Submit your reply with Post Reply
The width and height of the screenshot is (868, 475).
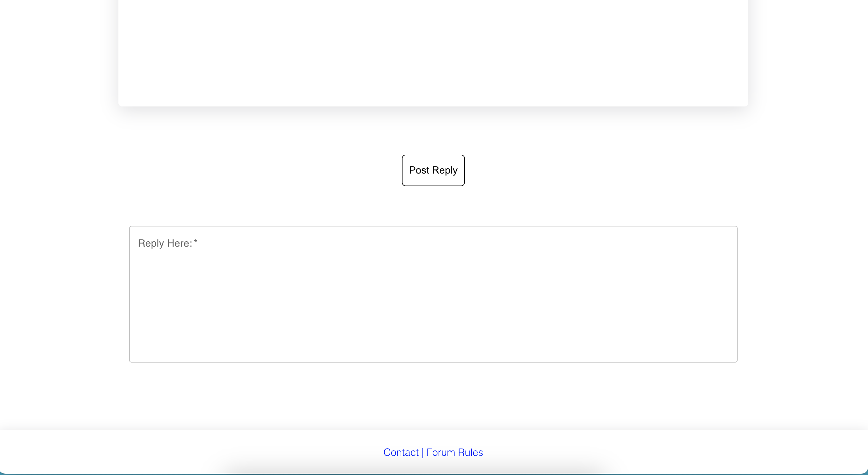[433, 170]
